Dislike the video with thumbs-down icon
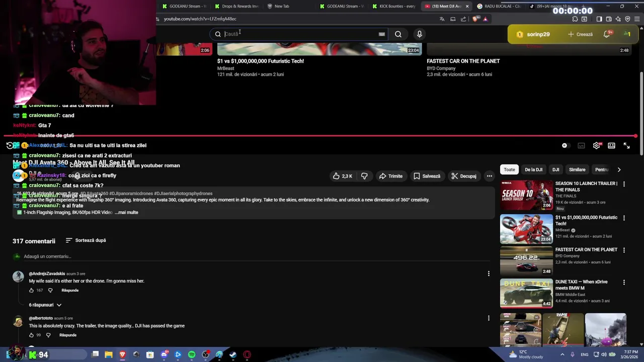This screenshot has height=362, width=644. click(x=364, y=176)
